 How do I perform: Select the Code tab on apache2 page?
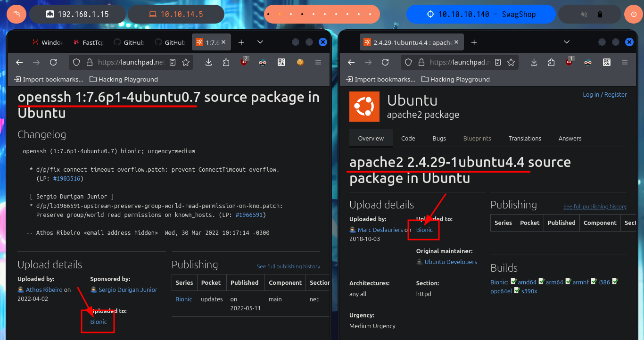[408, 138]
